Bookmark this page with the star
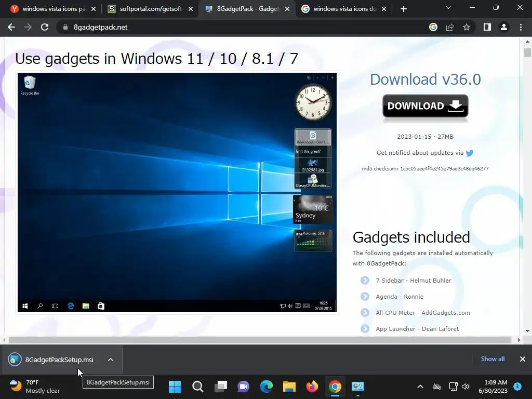This screenshot has width=532, height=399. tap(467, 27)
